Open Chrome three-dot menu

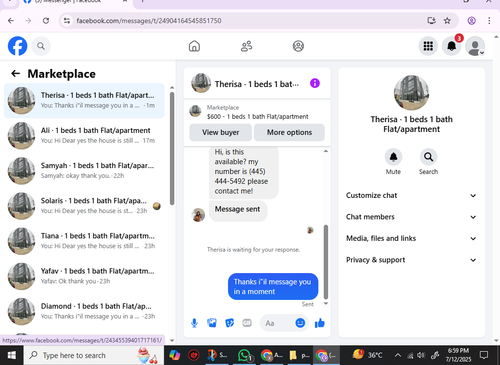point(489,21)
